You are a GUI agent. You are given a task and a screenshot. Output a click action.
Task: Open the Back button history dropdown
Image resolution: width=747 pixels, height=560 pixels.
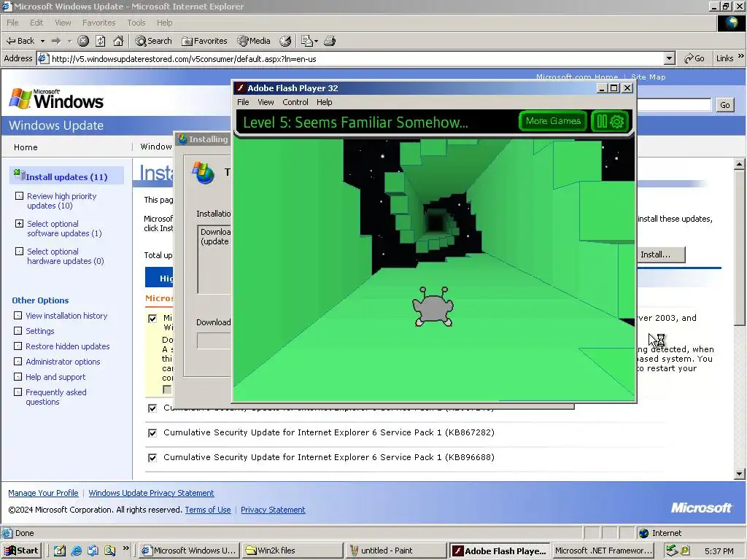(x=42, y=41)
